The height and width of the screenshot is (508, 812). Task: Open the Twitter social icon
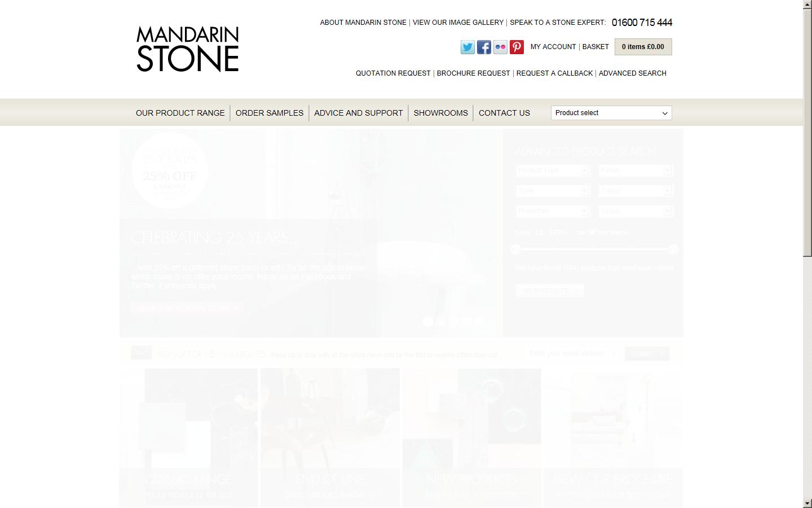click(x=467, y=47)
